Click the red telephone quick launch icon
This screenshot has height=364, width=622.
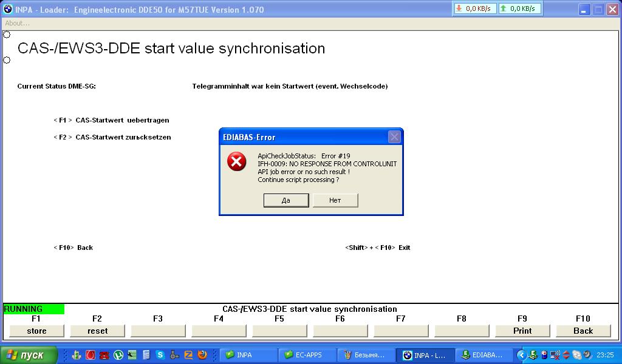104,356
